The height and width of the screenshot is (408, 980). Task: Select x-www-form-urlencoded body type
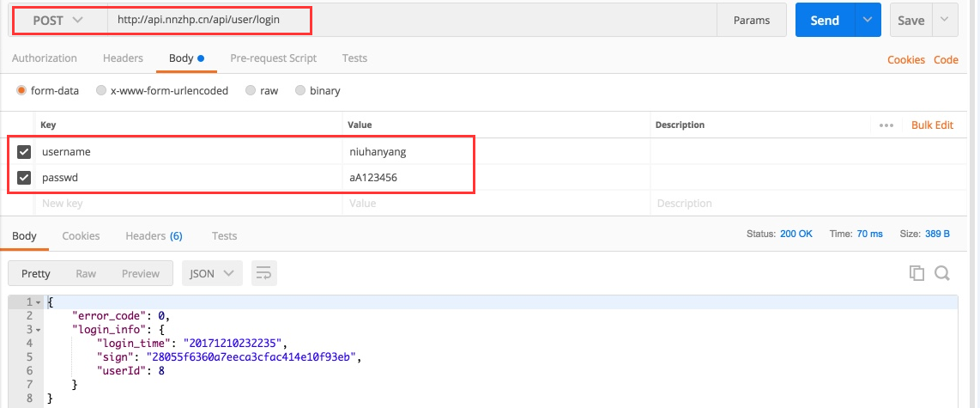pyautogui.click(x=101, y=90)
